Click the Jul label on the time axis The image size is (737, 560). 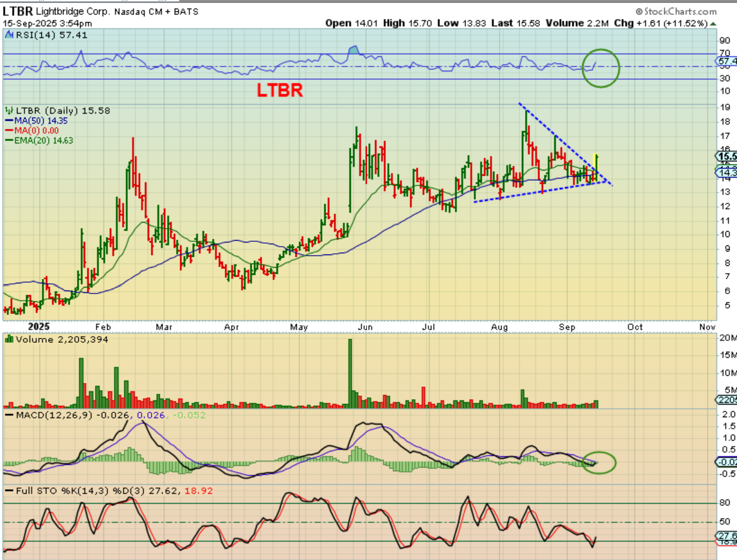(x=428, y=327)
